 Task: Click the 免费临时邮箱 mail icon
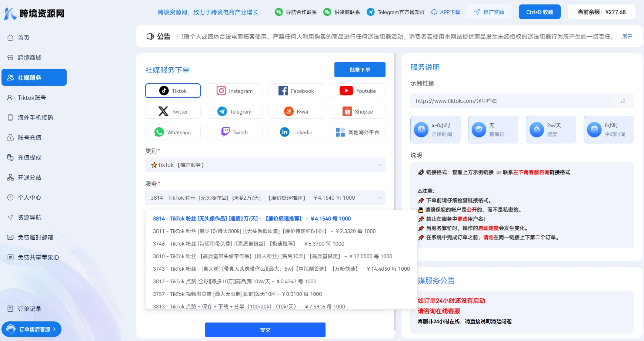pyautogui.click(x=10, y=237)
